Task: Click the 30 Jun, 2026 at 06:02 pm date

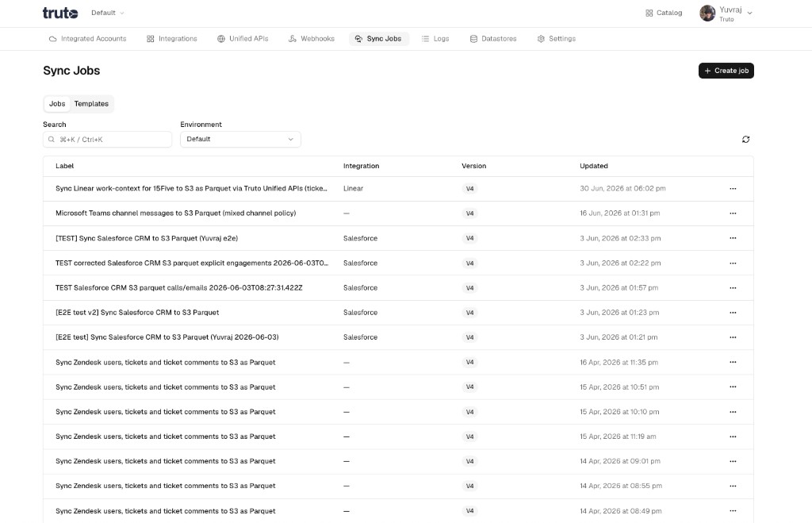Action: [x=622, y=189]
